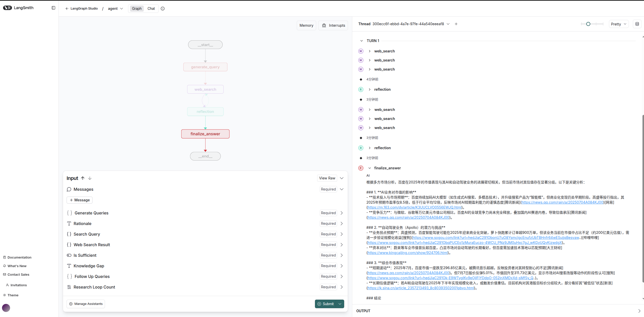Screen dimensions: 644x317
Task: Adjust the detail level slider handle
Action: 588,24
